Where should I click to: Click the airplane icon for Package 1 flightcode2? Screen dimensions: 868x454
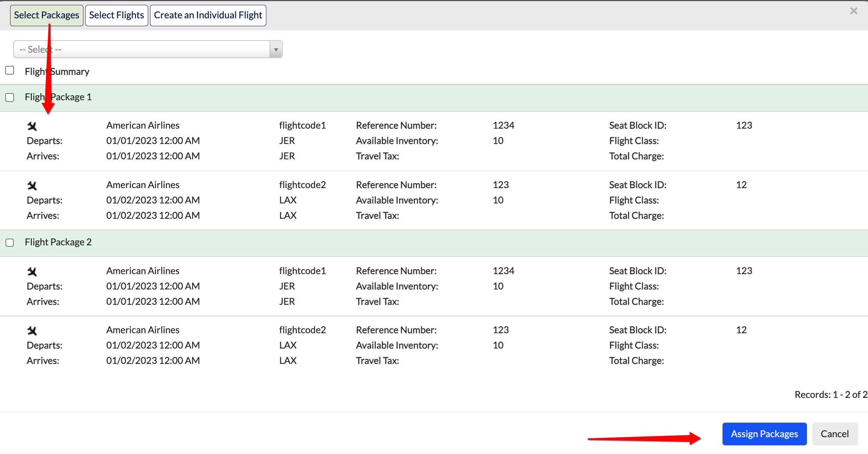click(32, 185)
